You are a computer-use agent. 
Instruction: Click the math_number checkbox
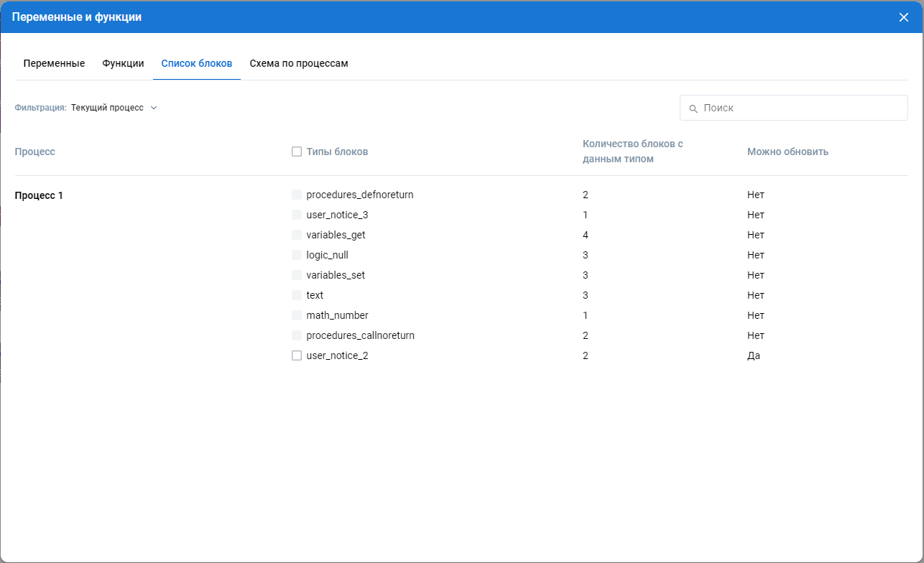[297, 315]
